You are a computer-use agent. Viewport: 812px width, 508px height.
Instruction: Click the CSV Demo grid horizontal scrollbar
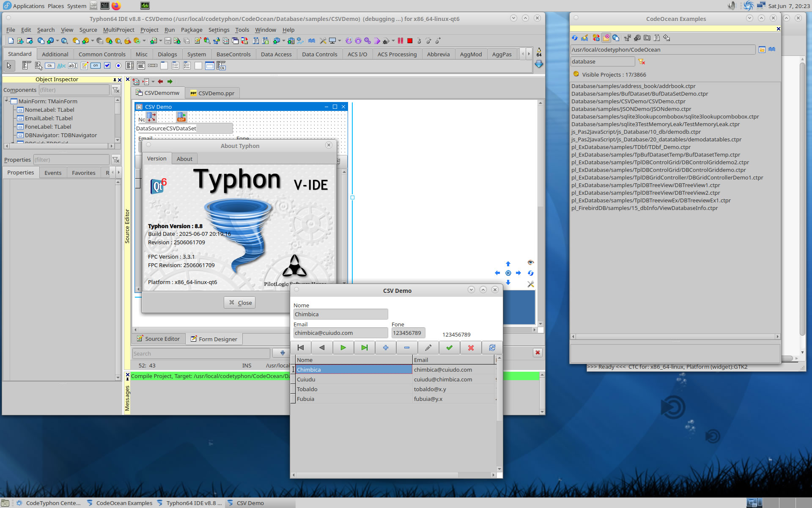393,475
